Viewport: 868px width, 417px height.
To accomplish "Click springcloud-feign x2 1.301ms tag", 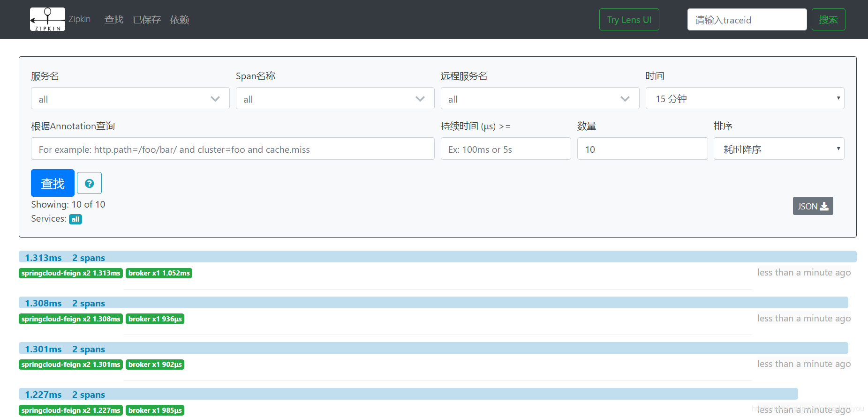I will pyautogui.click(x=71, y=365).
